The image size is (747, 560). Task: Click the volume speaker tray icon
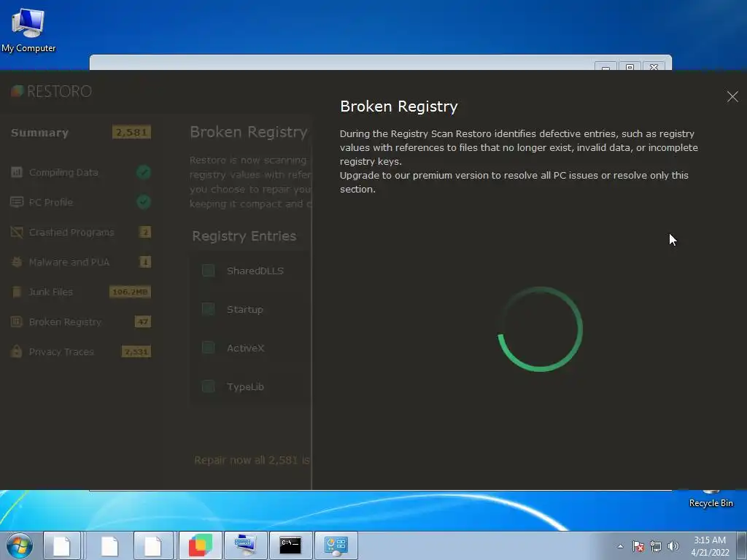coord(673,546)
